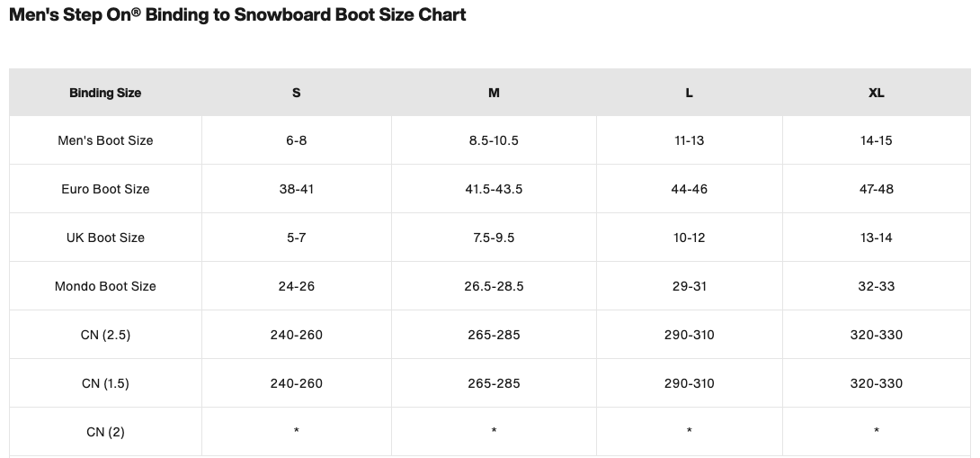This screenshot has width=980, height=458.
Task: Click the 26.5-28.5 Mondo size cell
Action: (494, 286)
